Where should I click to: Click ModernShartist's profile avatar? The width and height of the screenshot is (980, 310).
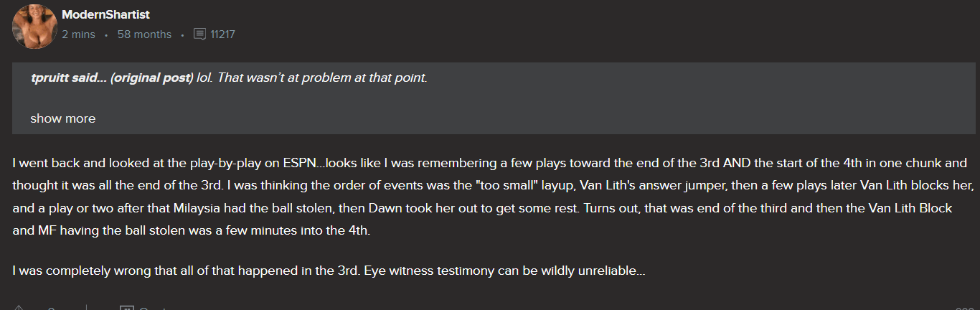(34, 26)
